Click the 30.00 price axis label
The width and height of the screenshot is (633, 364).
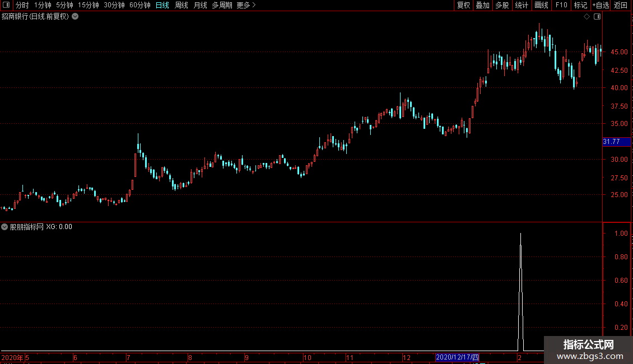pyautogui.click(x=619, y=160)
